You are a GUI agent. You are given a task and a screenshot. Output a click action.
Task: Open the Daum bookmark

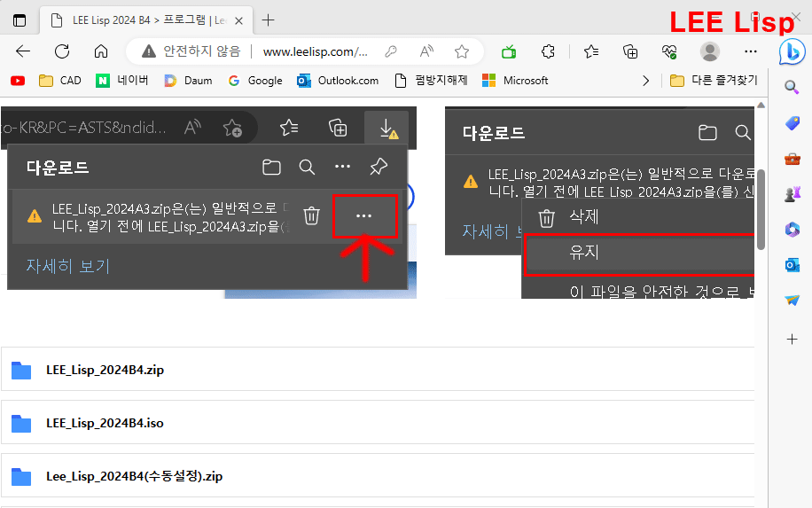point(188,81)
